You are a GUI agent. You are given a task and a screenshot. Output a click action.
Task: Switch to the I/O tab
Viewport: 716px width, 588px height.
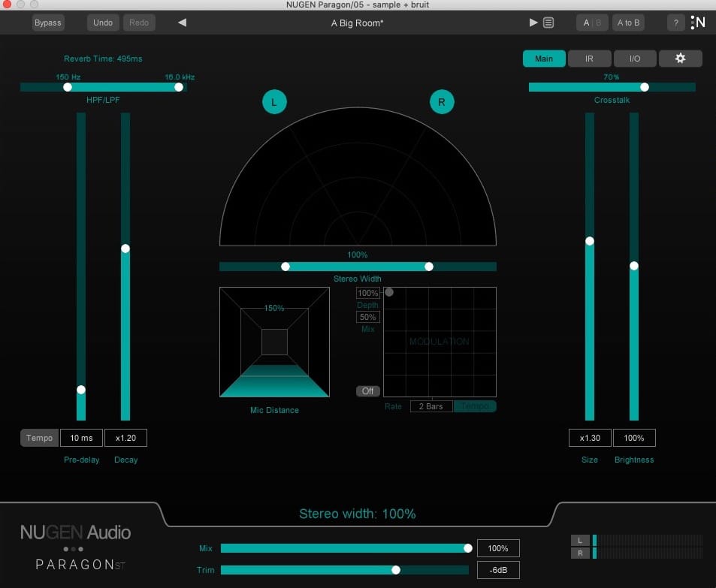tap(635, 58)
